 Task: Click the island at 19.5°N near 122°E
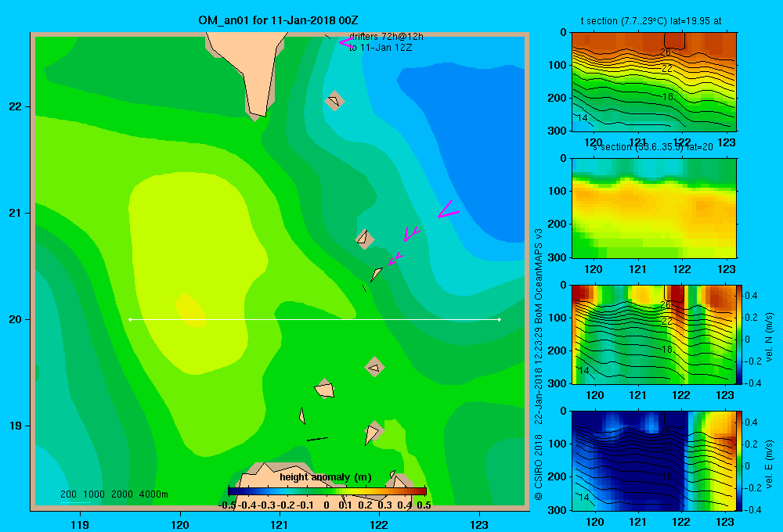(374, 367)
